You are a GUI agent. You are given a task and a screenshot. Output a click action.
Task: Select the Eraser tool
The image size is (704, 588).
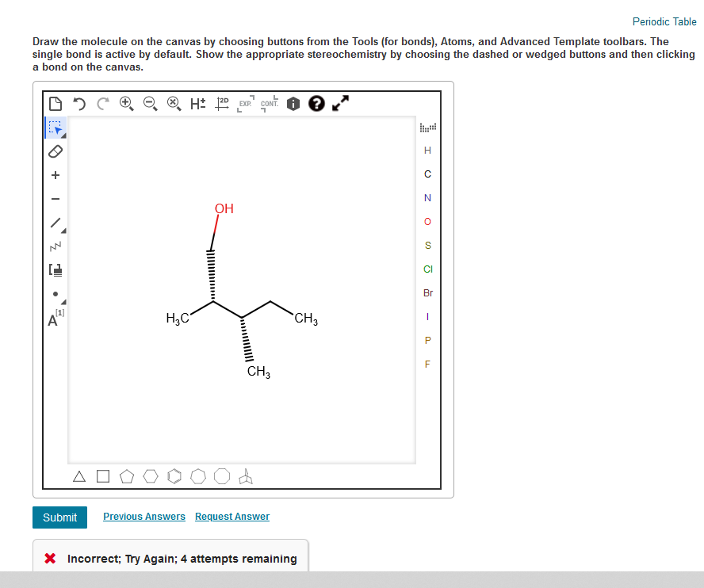(55, 151)
